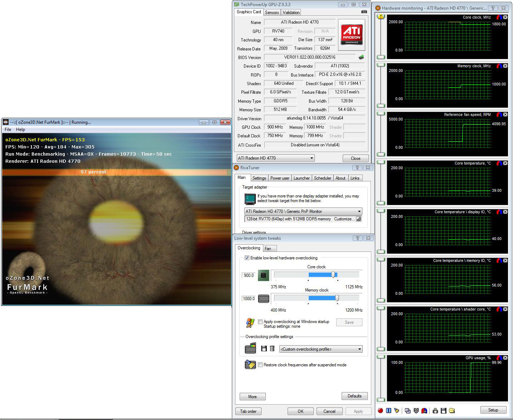Image resolution: width=513 pixels, height=420 pixels.
Task: Close the Core clock graph with its X
Action: point(505,17)
